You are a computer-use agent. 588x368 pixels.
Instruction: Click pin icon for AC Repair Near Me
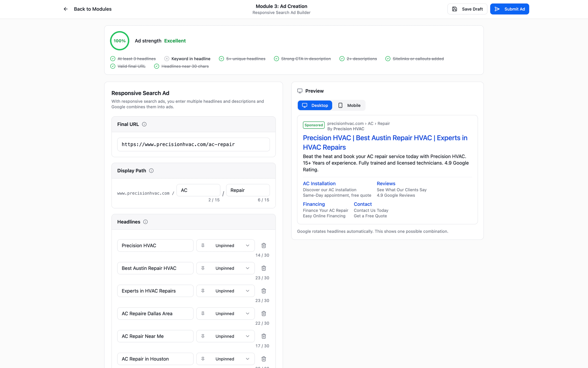pos(203,336)
